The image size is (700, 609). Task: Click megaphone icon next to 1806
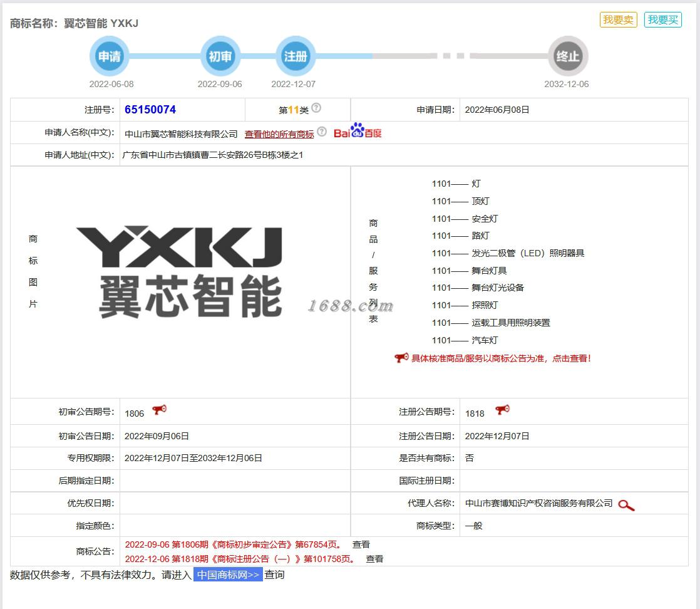160,410
